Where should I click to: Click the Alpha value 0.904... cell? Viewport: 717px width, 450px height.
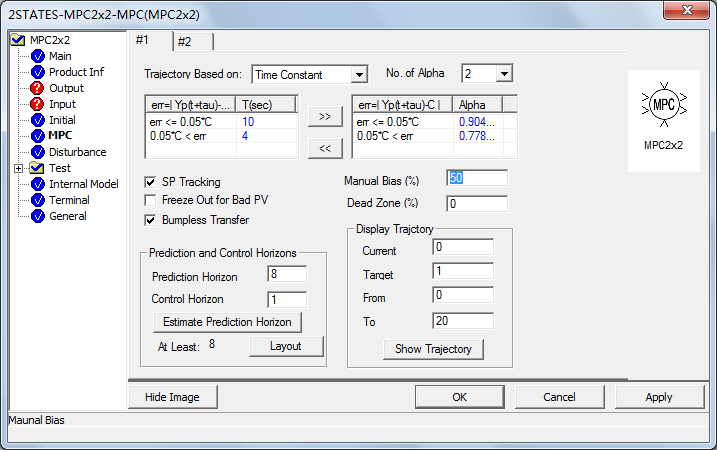tap(478, 122)
